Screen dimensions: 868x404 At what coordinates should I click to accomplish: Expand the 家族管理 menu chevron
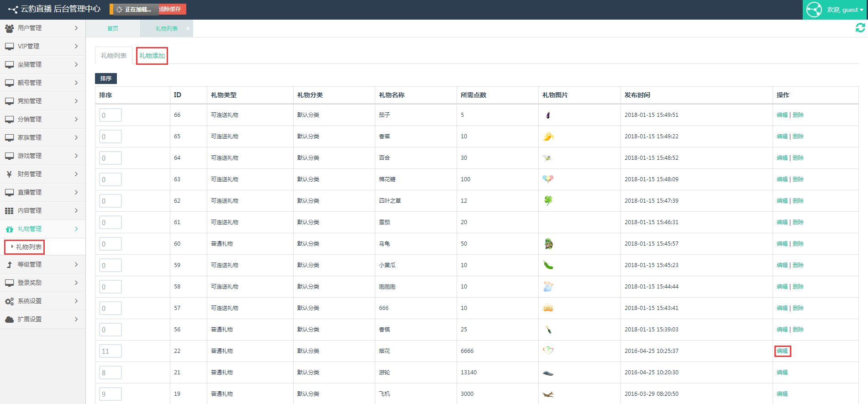coord(76,137)
